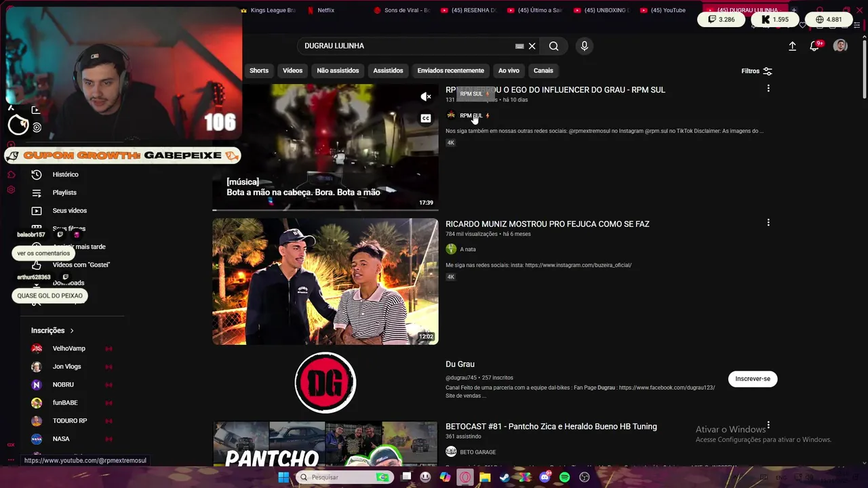868x488 pixels.
Task: Open the VelhoVamp channel avatar
Action: pos(37,348)
